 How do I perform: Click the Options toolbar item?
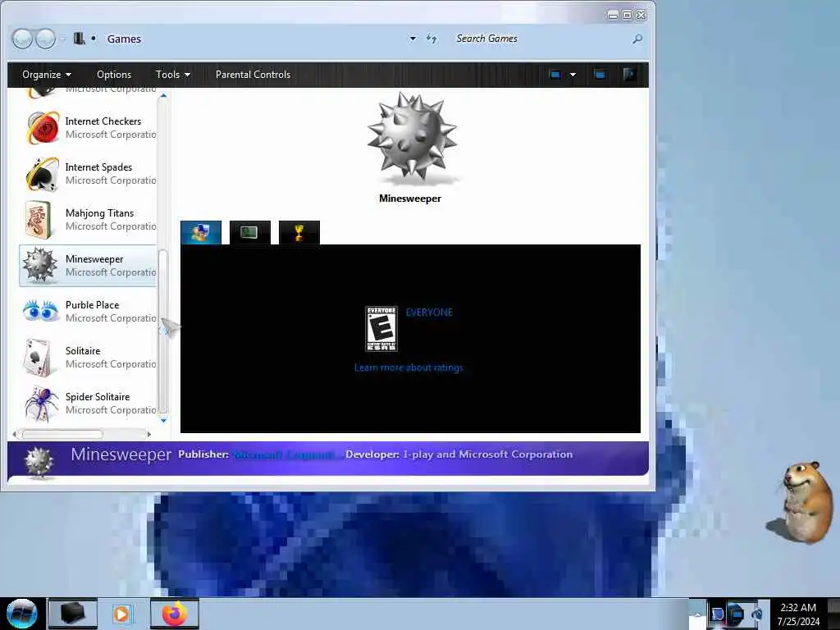(x=114, y=75)
